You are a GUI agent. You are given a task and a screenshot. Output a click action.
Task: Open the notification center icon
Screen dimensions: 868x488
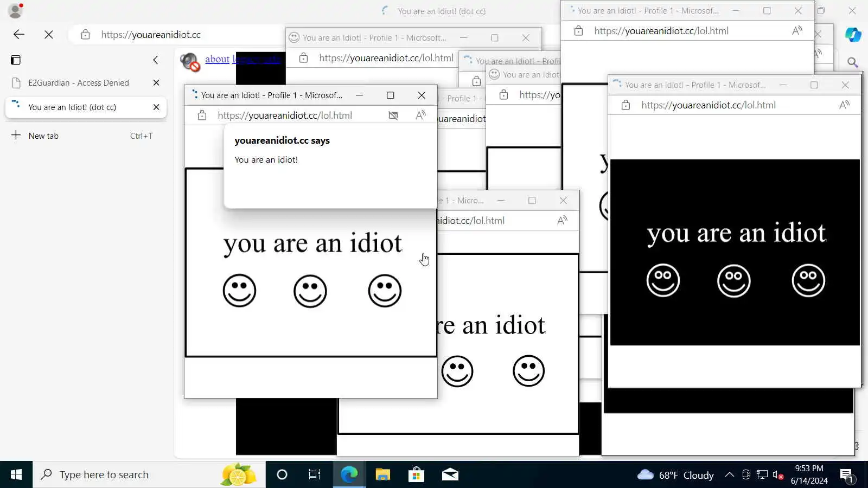(847, 476)
